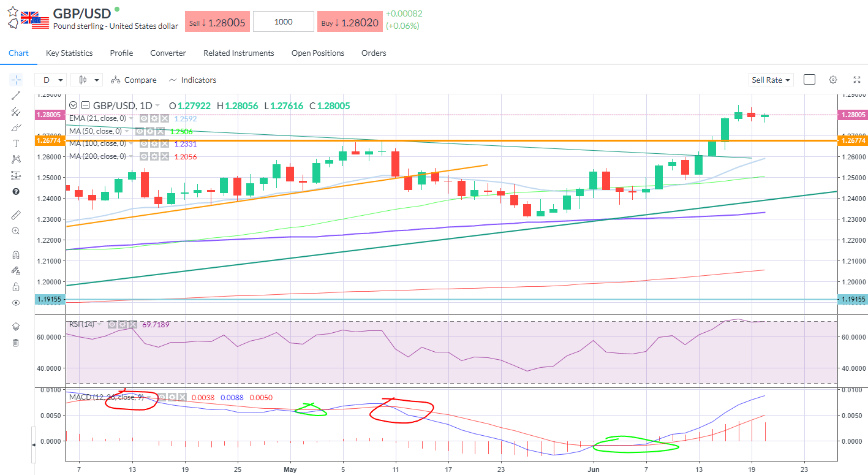Open the Indicators list button
Viewport: 868px width, 475px height.
point(192,80)
